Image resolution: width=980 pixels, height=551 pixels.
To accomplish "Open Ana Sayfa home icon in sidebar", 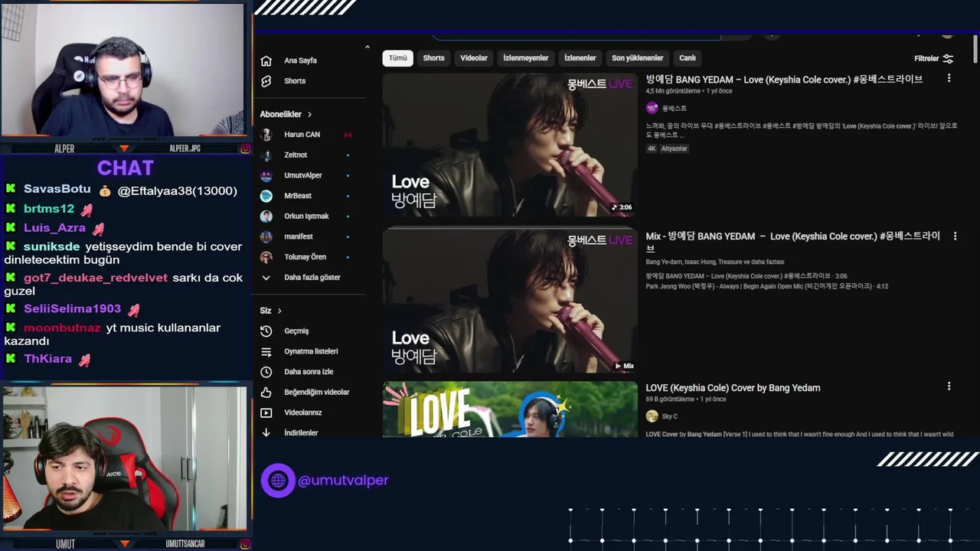I will point(266,60).
